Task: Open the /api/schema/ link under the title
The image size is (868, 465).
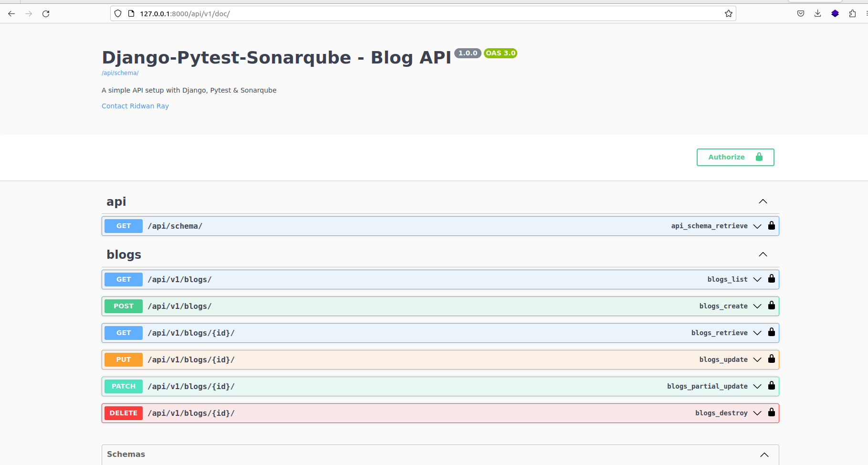Action: click(x=120, y=73)
